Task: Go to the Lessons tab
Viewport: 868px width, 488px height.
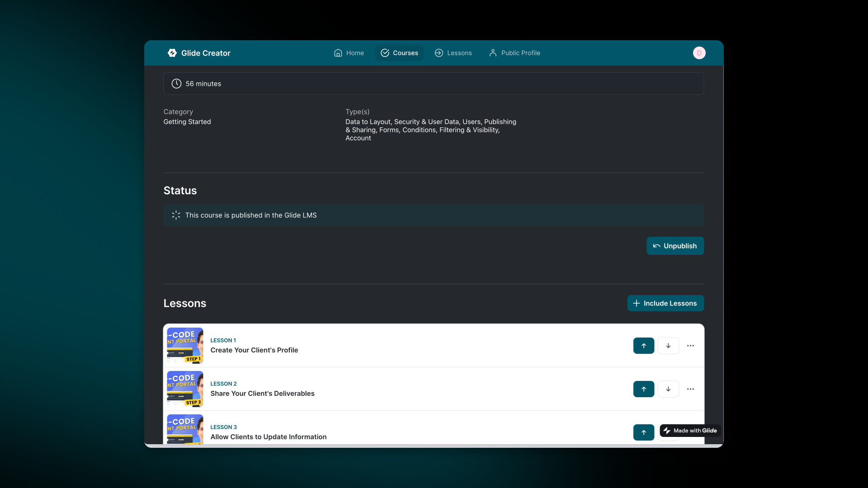Action: coord(453,53)
